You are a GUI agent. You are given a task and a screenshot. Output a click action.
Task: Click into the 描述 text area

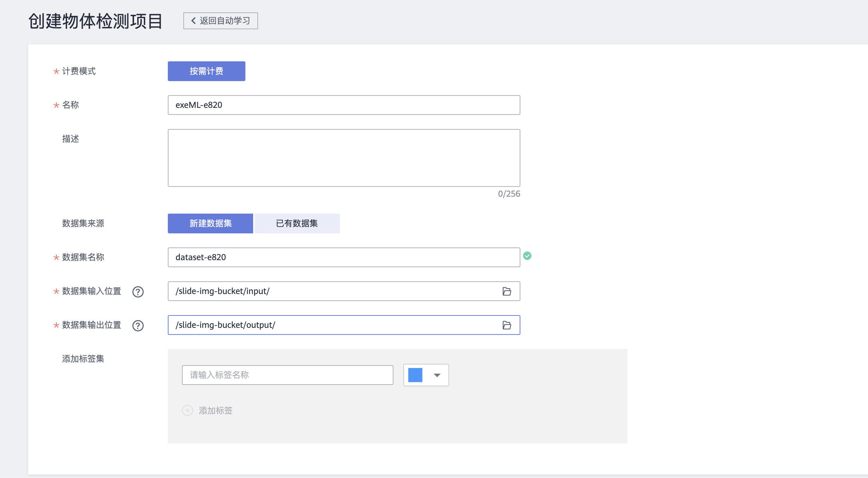(344, 158)
